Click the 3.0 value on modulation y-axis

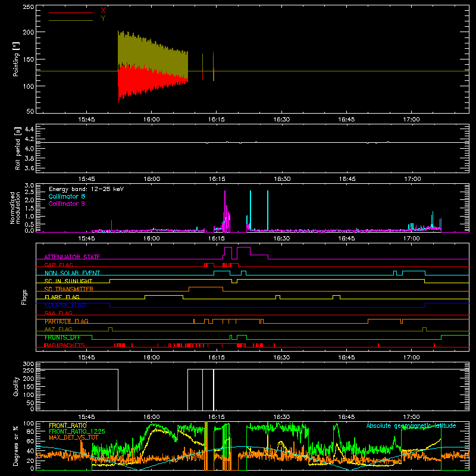[x=29, y=185]
